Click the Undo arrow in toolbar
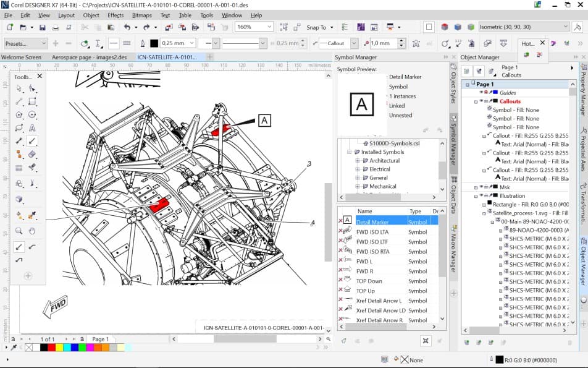This screenshot has height=368, width=588. pos(127,27)
